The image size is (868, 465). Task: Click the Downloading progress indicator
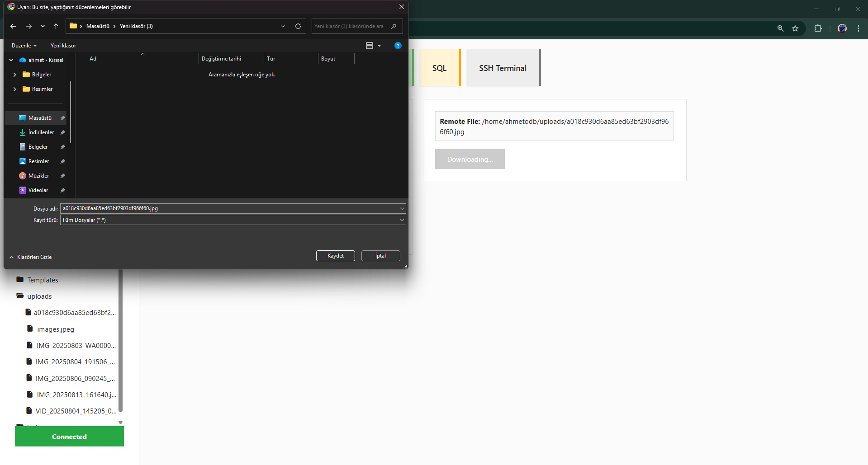tap(470, 159)
